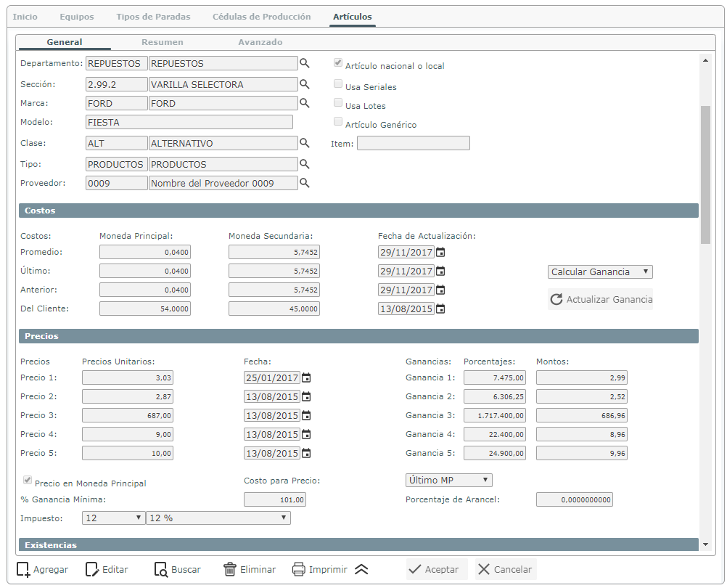The width and height of the screenshot is (727, 588).
Task: Switch to the Resumen tab
Action: click(x=163, y=41)
